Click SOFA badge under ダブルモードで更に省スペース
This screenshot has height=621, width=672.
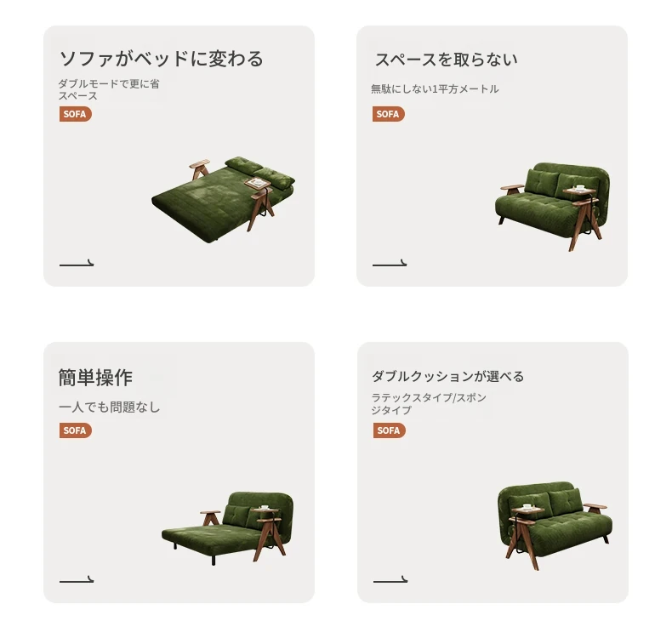76,114
